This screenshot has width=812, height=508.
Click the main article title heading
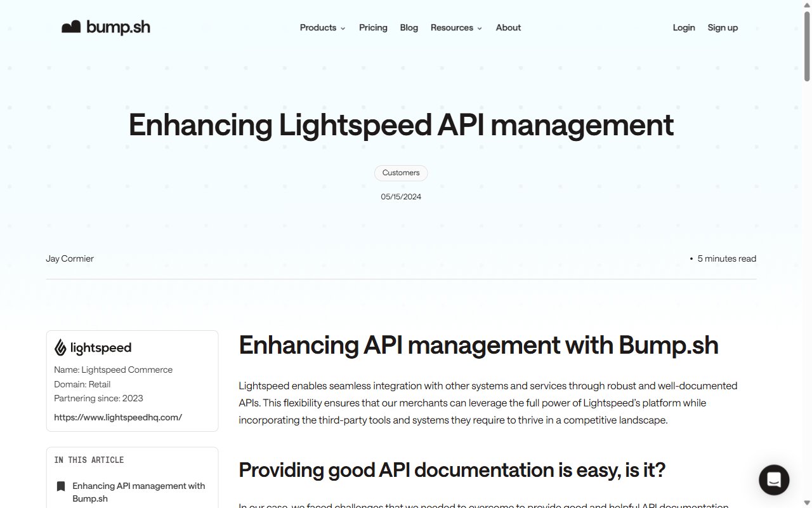click(x=401, y=124)
